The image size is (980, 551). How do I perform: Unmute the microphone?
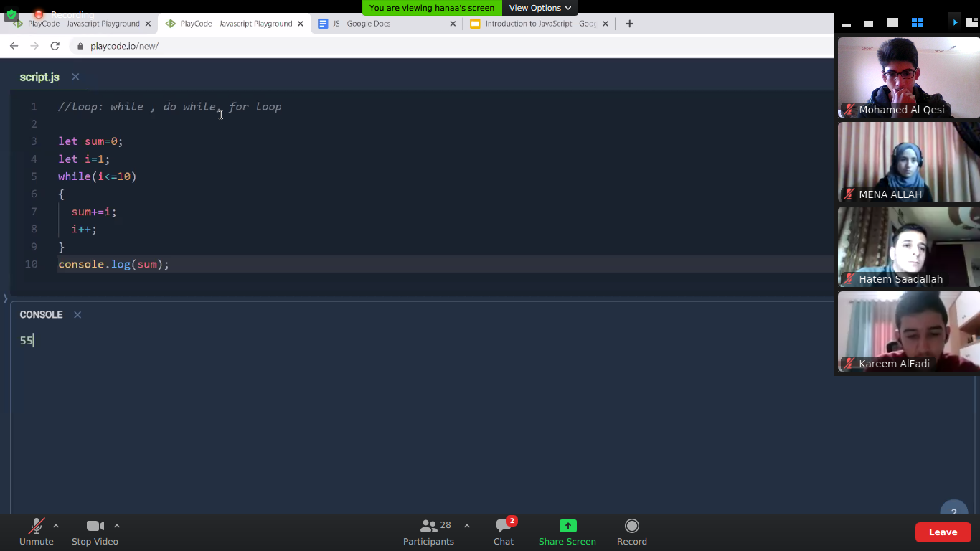[36, 532]
